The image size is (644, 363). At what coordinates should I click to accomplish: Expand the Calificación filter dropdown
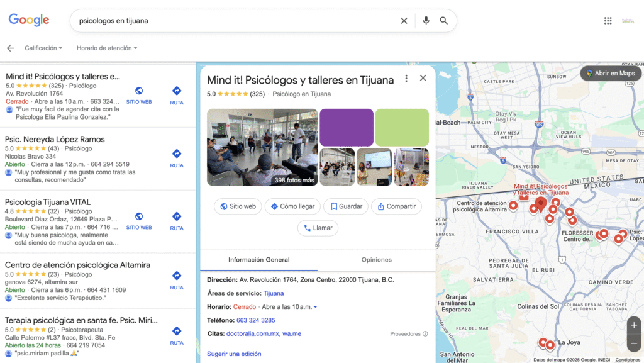43,48
